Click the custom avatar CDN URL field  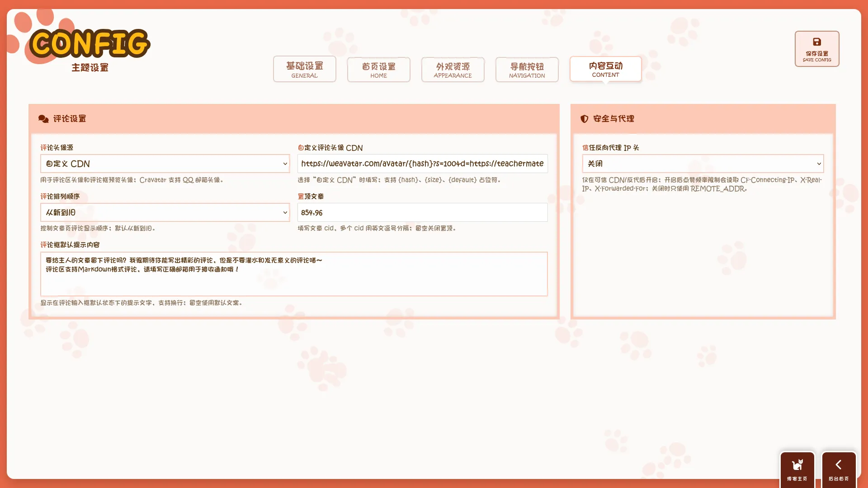[x=423, y=164]
